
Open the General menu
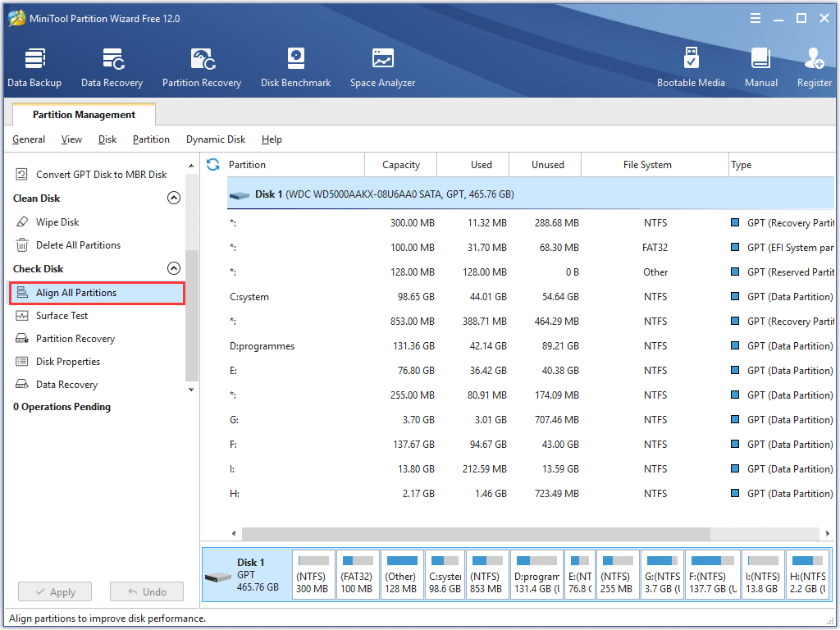[29, 139]
